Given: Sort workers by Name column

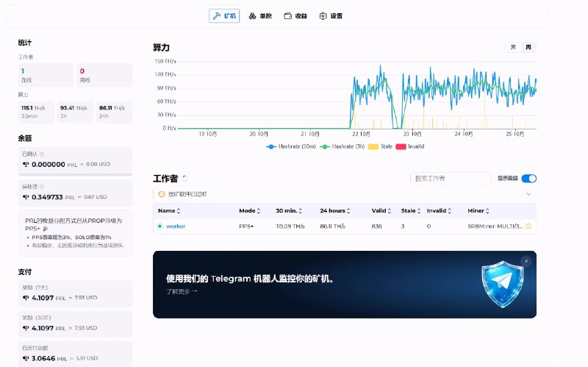Looking at the screenshot, I should coord(169,211).
